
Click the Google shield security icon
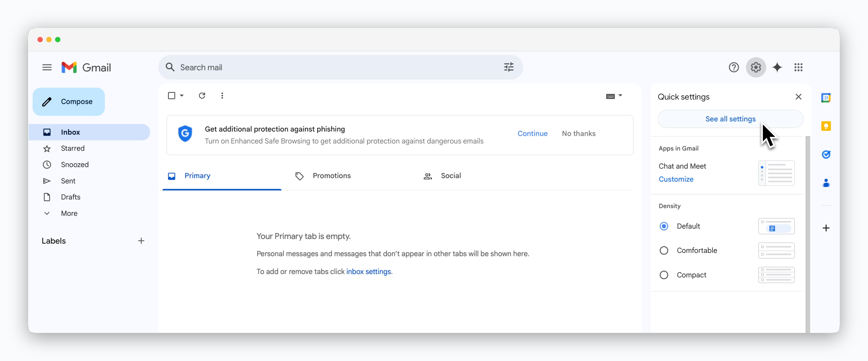(x=185, y=134)
